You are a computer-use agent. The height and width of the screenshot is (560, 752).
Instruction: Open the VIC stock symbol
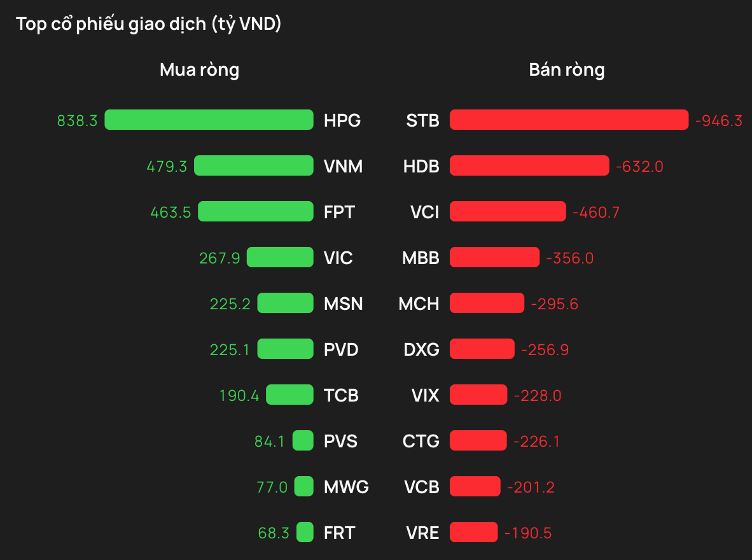338,258
